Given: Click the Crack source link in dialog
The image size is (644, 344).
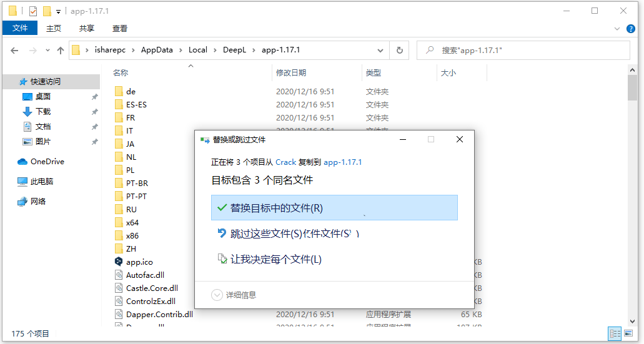Looking at the screenshot, I should coord(286,162).
